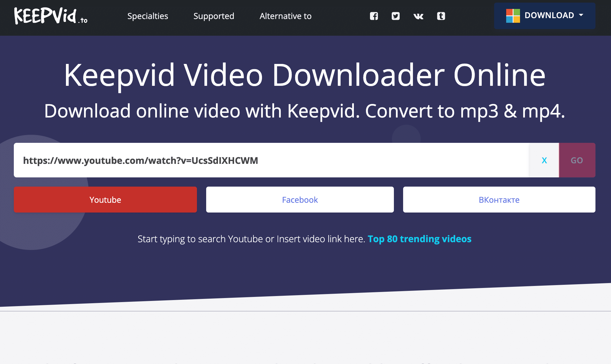Toggle the Youtube platform selector
611x364 pixels.
105,199
